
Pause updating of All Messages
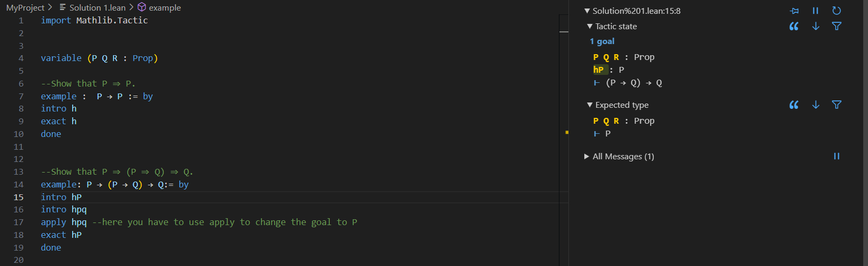point(837,156)
